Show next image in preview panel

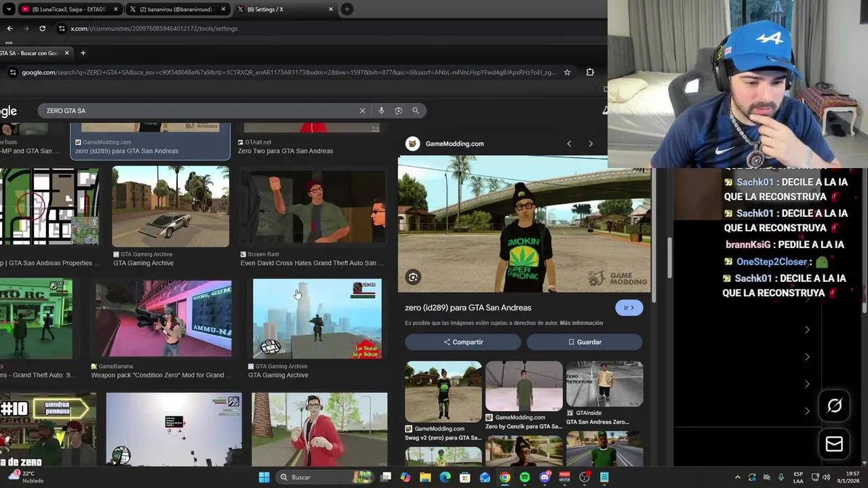[591, 144]
